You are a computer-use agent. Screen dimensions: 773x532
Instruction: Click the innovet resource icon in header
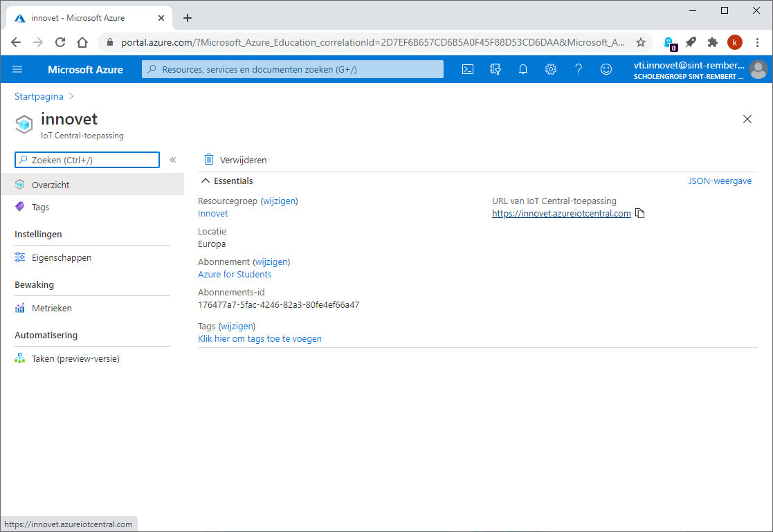24,124
